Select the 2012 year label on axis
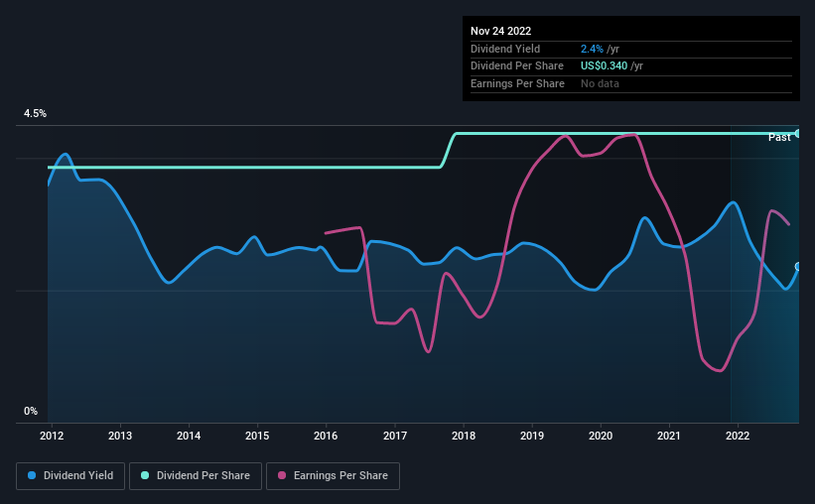This screenshot has height=504, width=815. point(52,436)
